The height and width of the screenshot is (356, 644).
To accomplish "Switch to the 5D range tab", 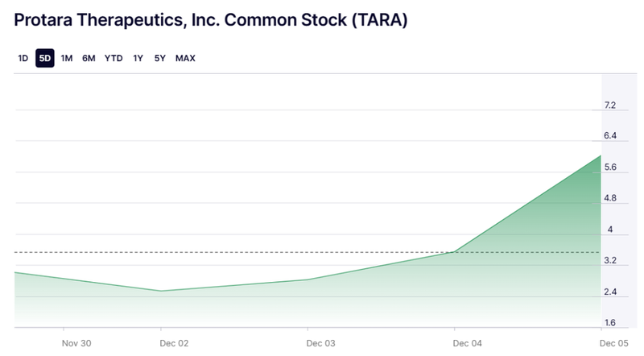I will 45,58.
